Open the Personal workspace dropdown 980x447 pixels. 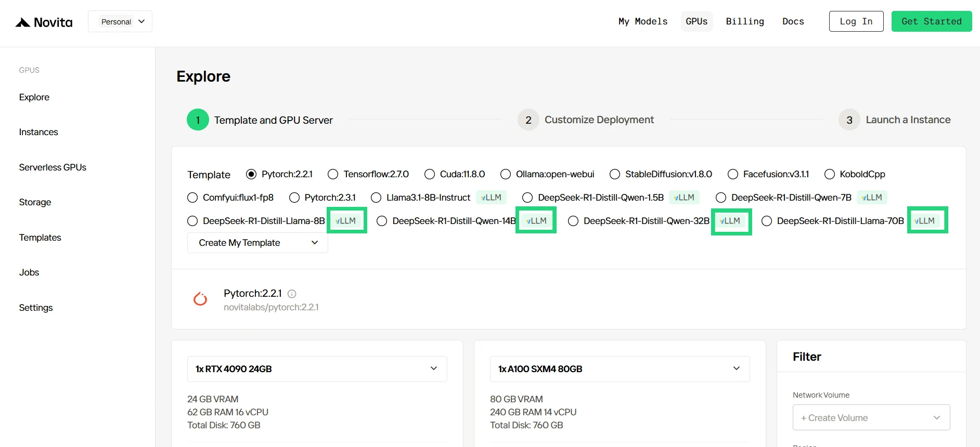[120, 21]
